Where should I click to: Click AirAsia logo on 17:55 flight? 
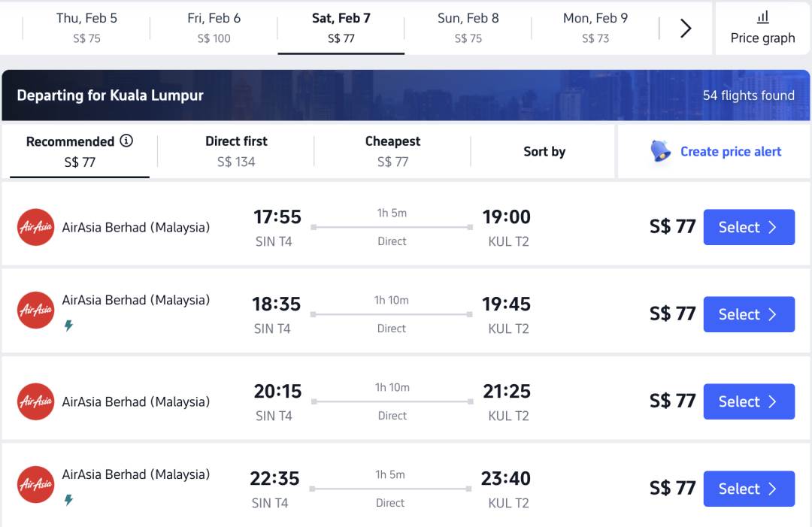coord(35,227)
